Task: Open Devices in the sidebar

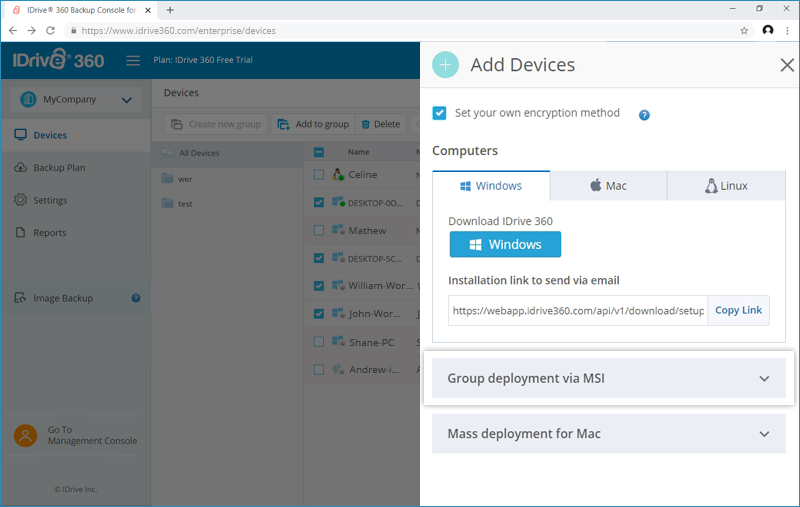Action: tap(76, 135)
